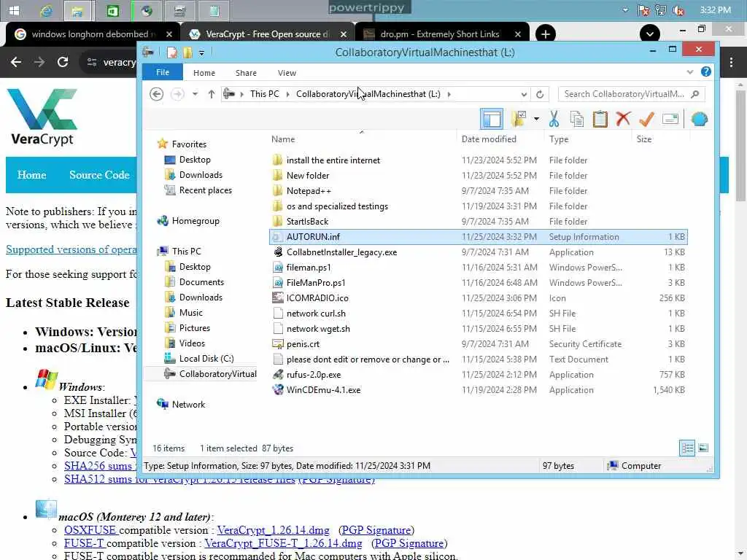Image resolution: width=747 pixels, height=560 pixels.
Task: Click 'This PC' in the address breadcrumb
Action: (264, 94)
